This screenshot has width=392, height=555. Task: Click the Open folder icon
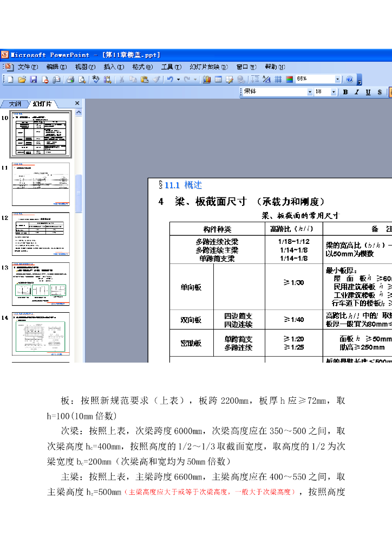point(22,80)
